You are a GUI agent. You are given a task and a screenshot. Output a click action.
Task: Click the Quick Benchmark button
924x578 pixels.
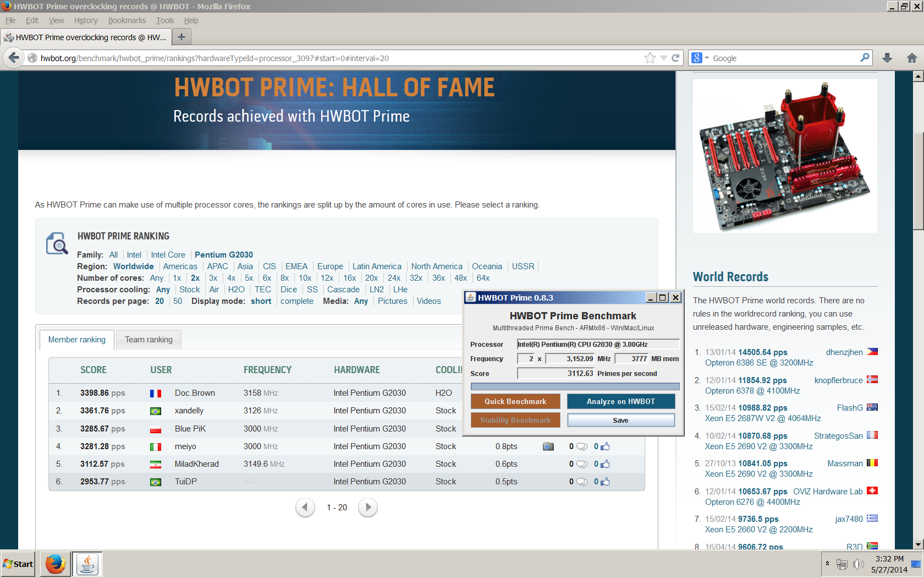515,401
